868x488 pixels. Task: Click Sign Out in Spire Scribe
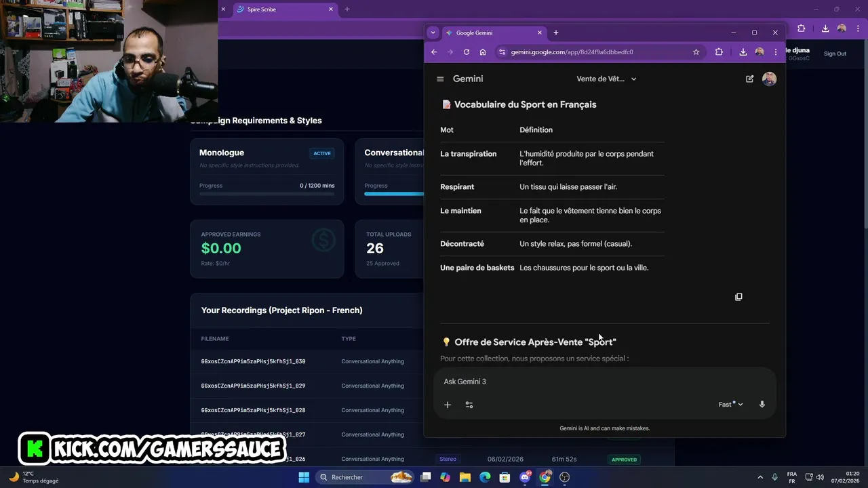click(835, 54)
